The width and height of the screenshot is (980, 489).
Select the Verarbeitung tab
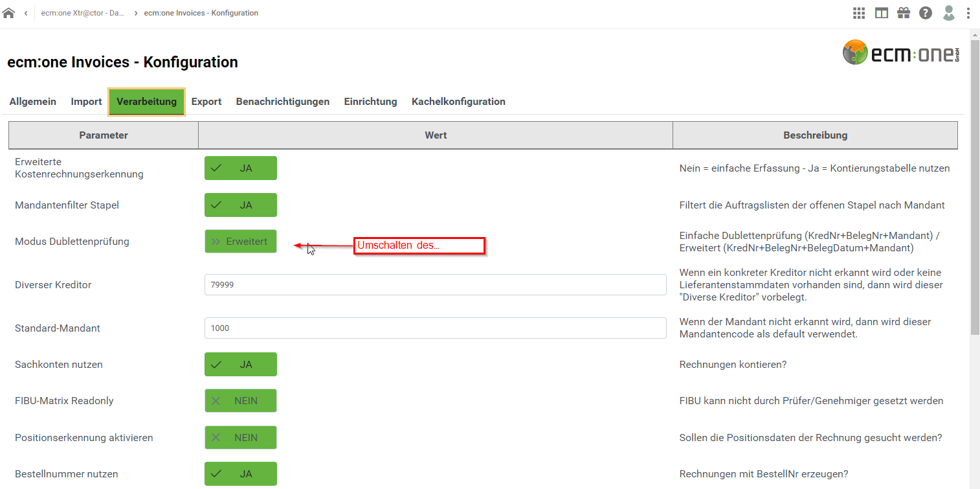coord(147,102)
